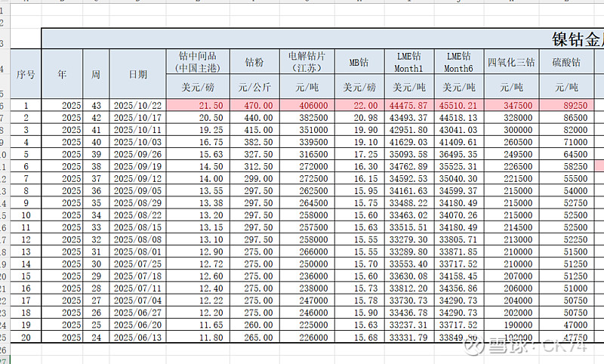Click the 美元/磅 unit under 钴中间品

tap(198, 87)
